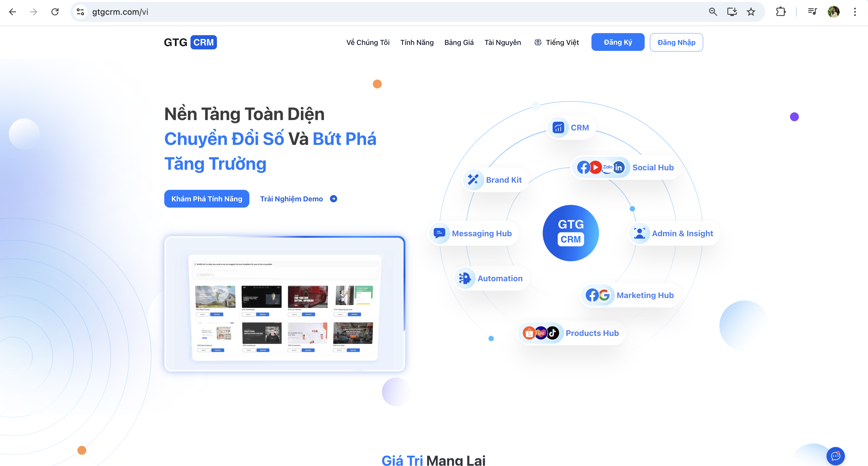Screen dimensions: 868x466
Task: Open the Về Chúng Tôi menu item
Action: [x=368, y=43]
